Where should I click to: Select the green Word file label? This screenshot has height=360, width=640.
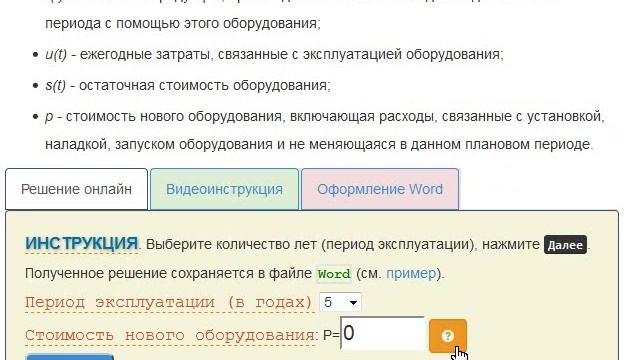[334, 273]
